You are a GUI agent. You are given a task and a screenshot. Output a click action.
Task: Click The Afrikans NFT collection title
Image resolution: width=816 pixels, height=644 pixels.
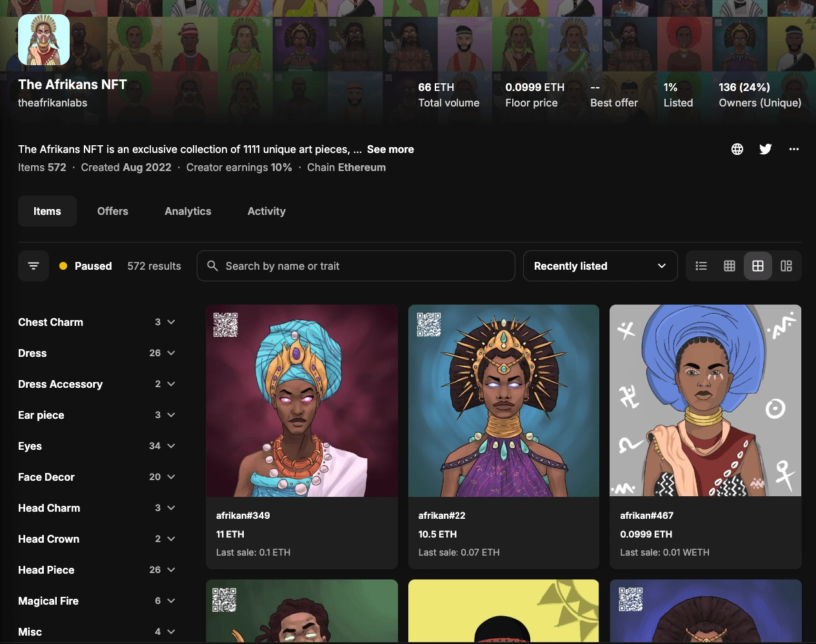pyautogui.click(x=72, y=85)
